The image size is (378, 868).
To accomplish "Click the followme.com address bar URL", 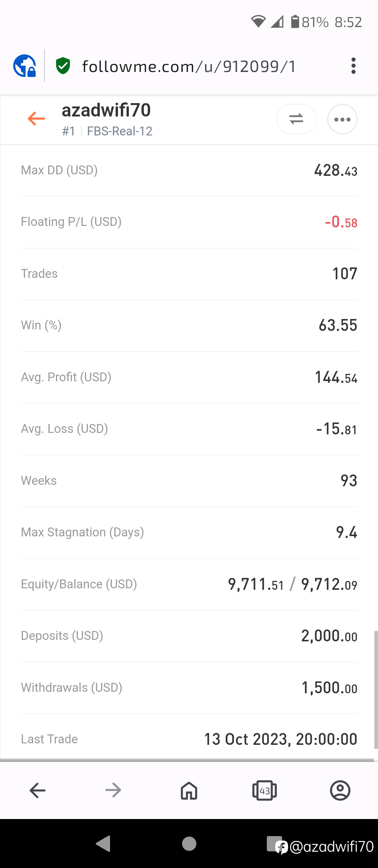I will [189, 66].
